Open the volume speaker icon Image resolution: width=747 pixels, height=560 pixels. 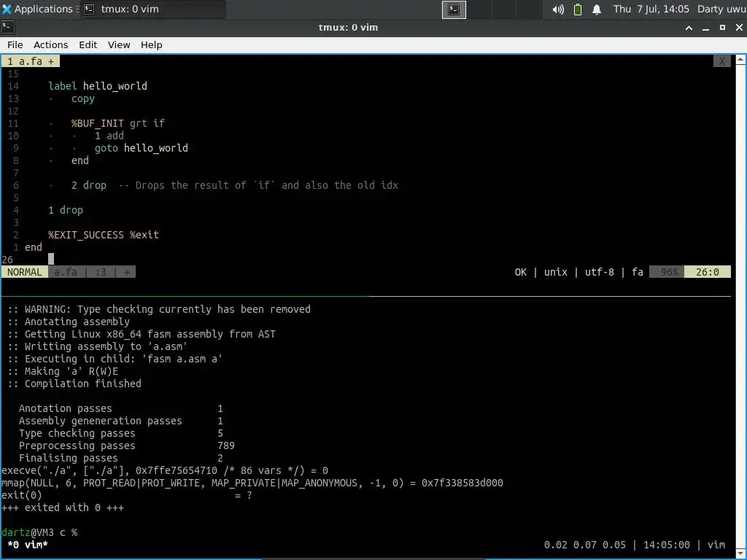click(558, 9)
